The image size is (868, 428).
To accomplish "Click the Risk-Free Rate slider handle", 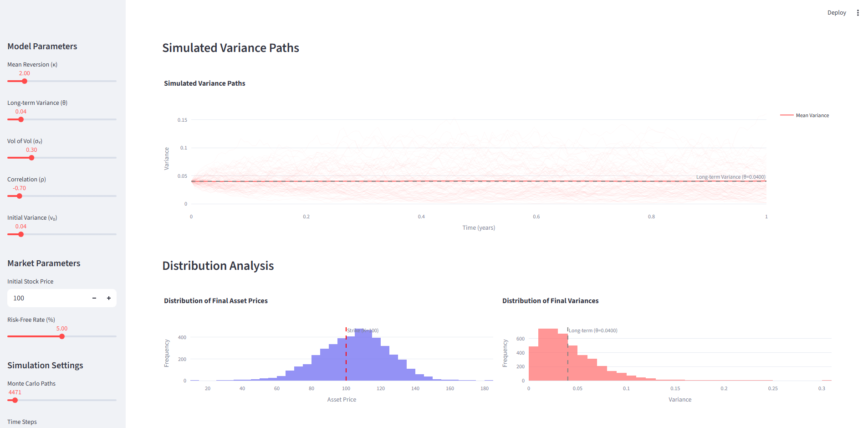I will pyautogui.click(x=61, y=336).
